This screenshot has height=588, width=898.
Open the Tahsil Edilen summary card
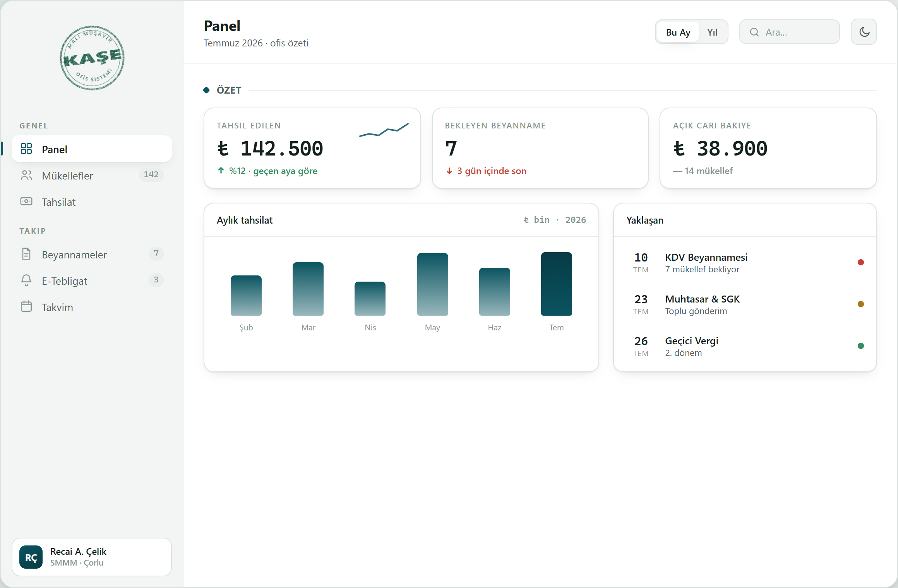point(312,148)
